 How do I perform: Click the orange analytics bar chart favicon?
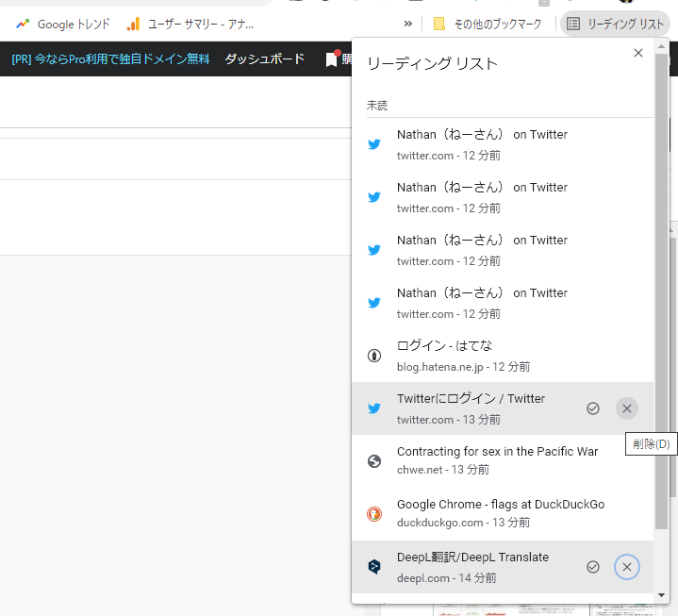pyautogui.click(x=133, y=25)
